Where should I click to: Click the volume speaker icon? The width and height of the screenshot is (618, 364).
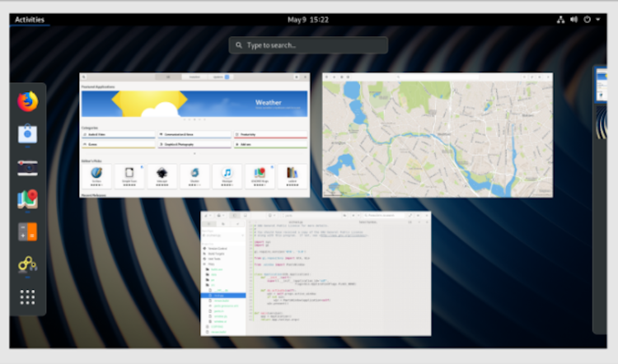click(574, 19)
